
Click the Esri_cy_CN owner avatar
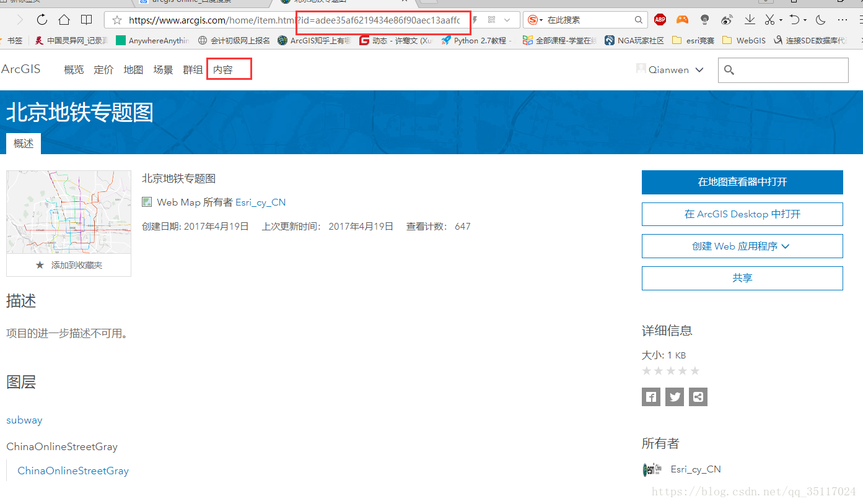click(x=652, y=469)
